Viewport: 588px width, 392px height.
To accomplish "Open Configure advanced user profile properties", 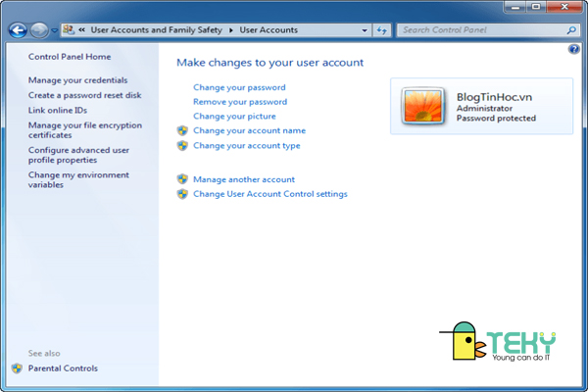I will 78,155.
